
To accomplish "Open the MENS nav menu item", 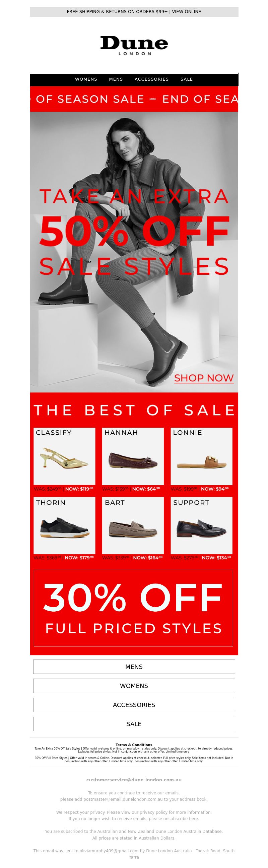I will pyautogui.click(x=116, y=79).
